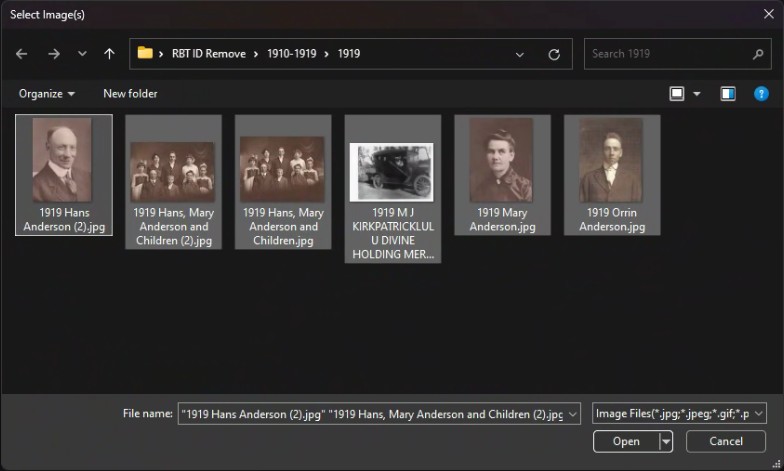Toggle the preview pane

(728, 94)
